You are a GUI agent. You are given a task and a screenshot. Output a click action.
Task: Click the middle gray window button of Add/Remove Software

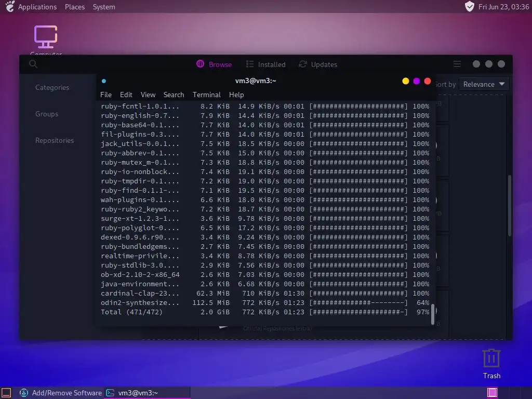pyautogui.click(x=488, y=64)
